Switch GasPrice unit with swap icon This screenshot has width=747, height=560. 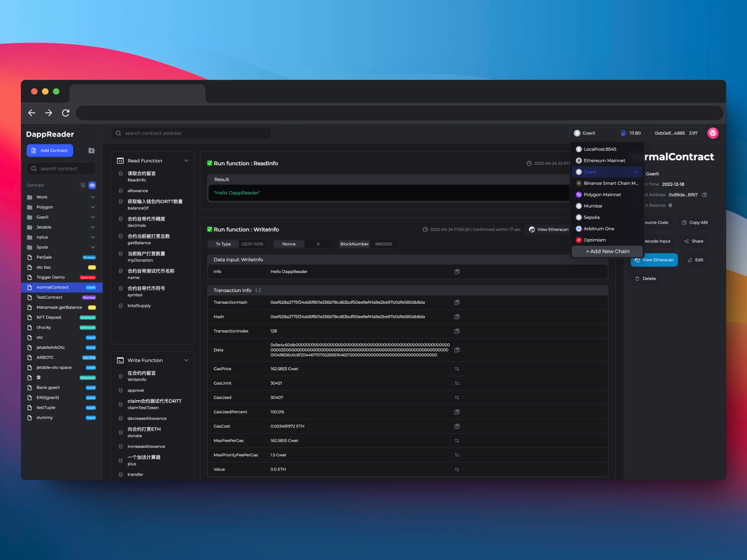pyautogui.click(x=457, y=369)
